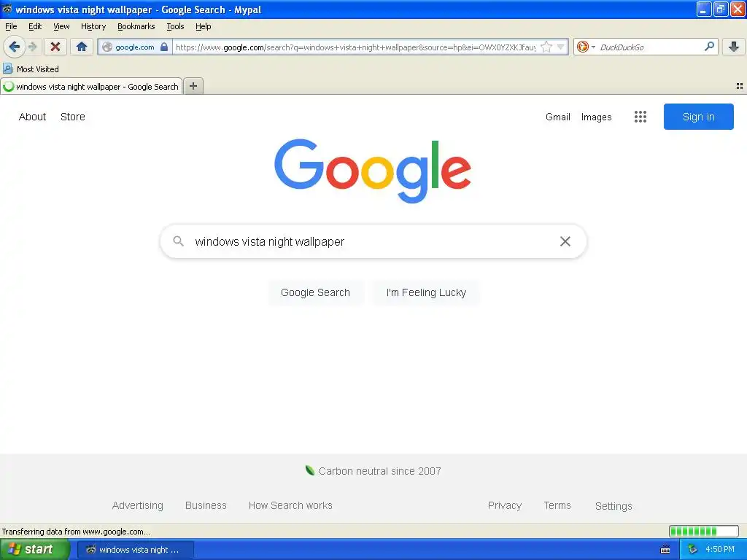This screenshot has width=747, height=560.
Task: Click the green page loading progress bar
Action: point(704,531)
